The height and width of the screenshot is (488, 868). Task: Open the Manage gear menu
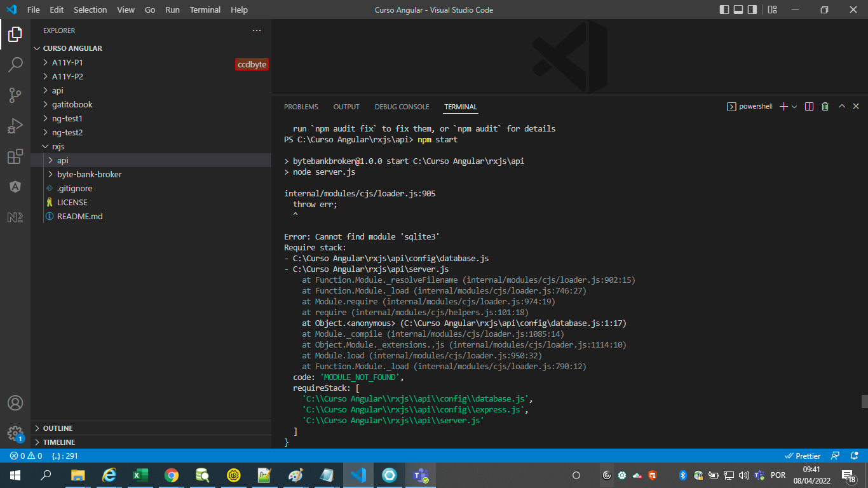15,433
